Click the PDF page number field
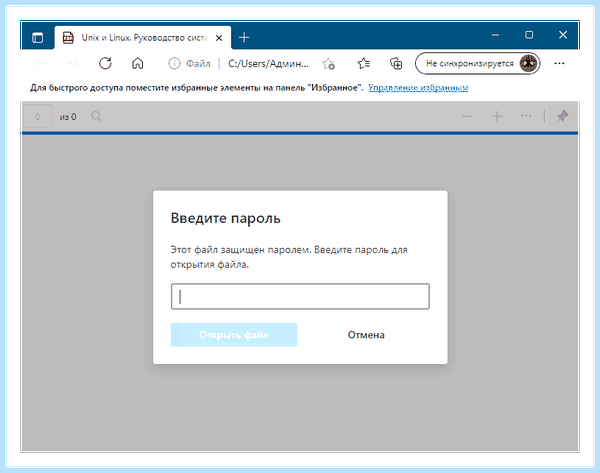600x473 pixels. click(x=38, y=116)
